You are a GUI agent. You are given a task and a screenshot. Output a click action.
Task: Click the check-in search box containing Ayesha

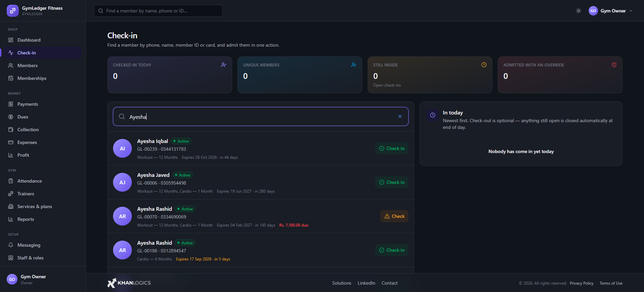(x=261, y=116)
